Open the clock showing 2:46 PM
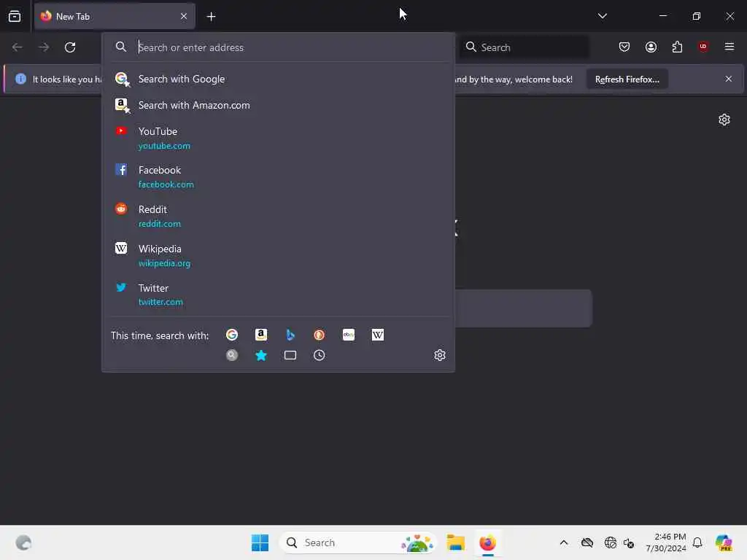Viewport: 747px width, 560px height. 665,542
